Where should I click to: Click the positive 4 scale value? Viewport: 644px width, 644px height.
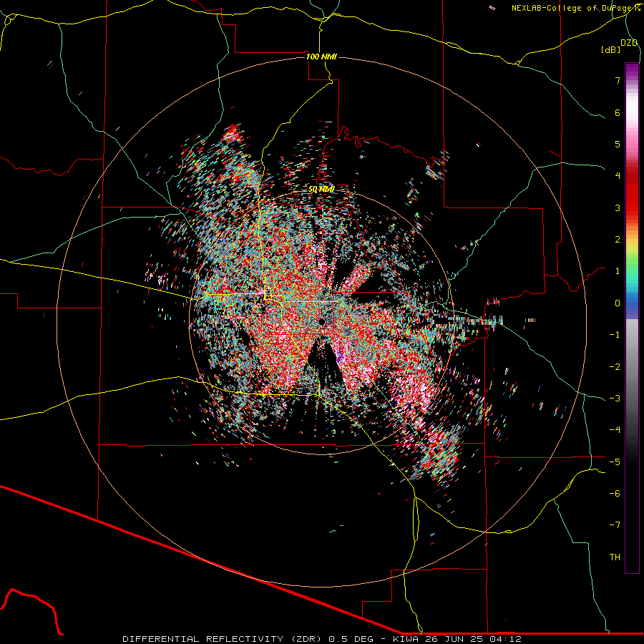(618, 176)
